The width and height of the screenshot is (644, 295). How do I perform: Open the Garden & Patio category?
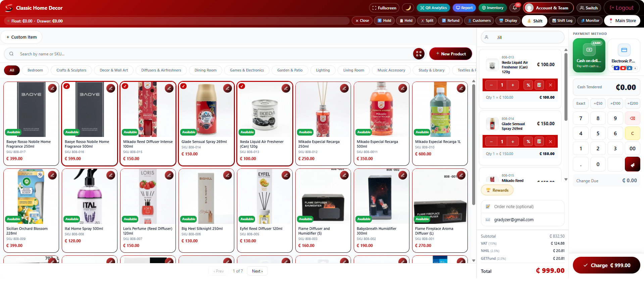tap(290, 70)
